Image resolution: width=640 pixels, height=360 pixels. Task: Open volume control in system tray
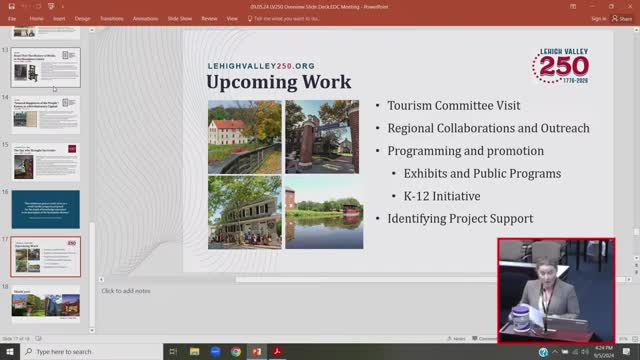[585, 352]
